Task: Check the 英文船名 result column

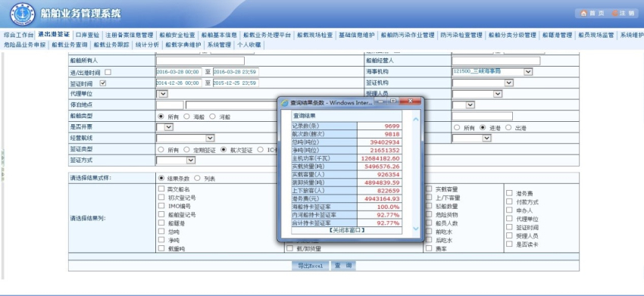Action: (161, 189)
